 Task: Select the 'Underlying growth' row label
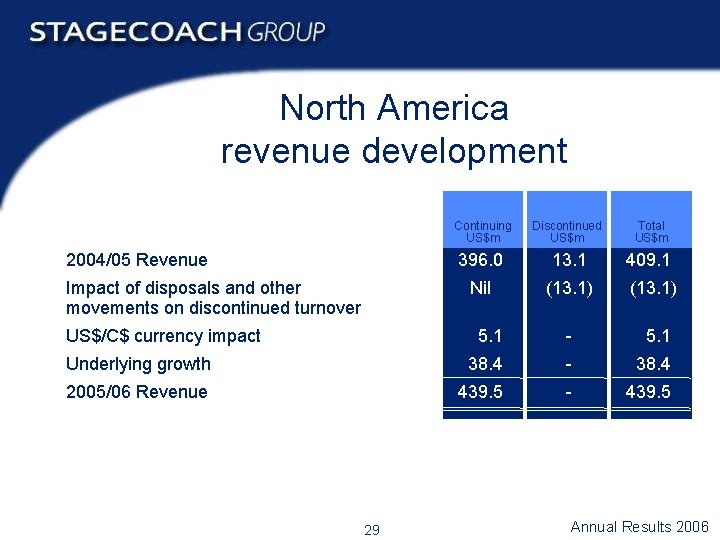(138, 364)
